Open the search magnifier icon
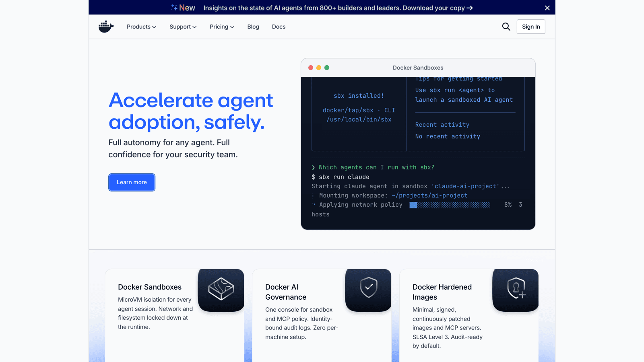 coord(506,27)
